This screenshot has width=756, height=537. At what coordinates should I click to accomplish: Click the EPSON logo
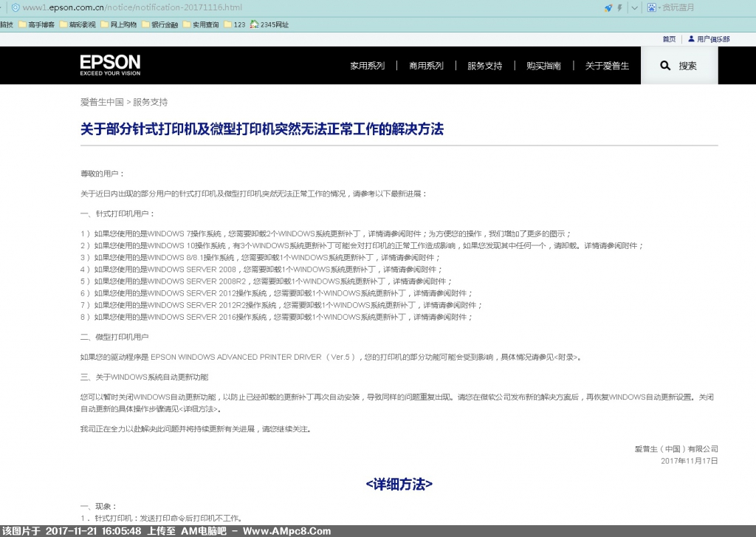click(111, 65)
